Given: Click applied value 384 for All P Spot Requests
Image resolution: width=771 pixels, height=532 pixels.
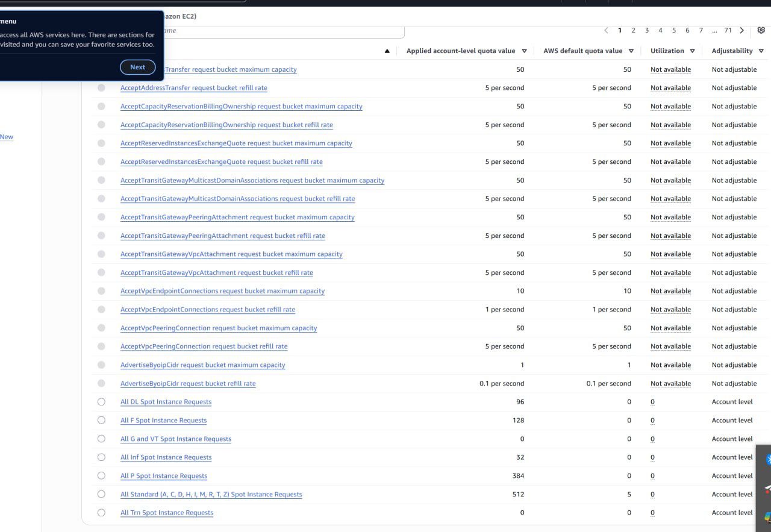Looking at the screenshot, I should click(x=518, y=476).
